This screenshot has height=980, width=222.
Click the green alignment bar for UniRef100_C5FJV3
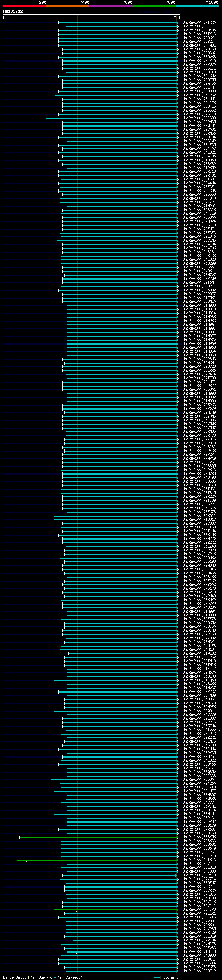[x=116, y=910]
